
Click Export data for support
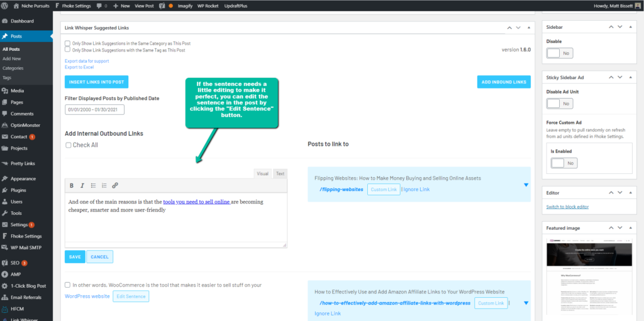pyautogui.click(x=87, y=61)
